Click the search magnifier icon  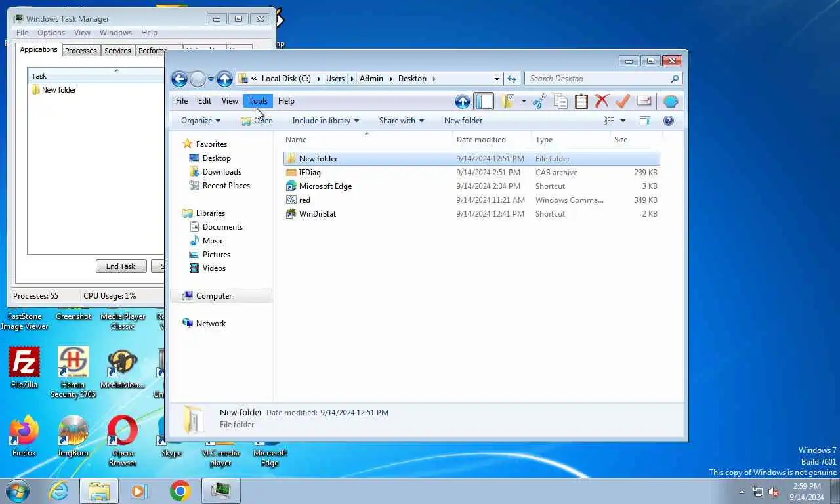coord(674,79)
